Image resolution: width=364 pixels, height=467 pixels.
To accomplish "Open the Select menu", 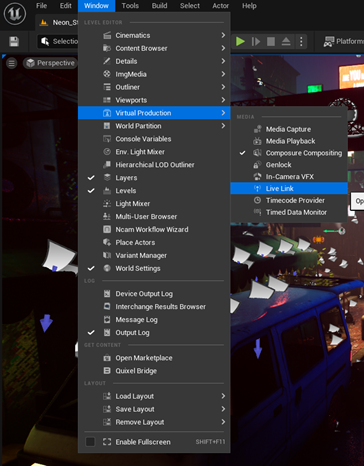I will click(x=190, y=6).
